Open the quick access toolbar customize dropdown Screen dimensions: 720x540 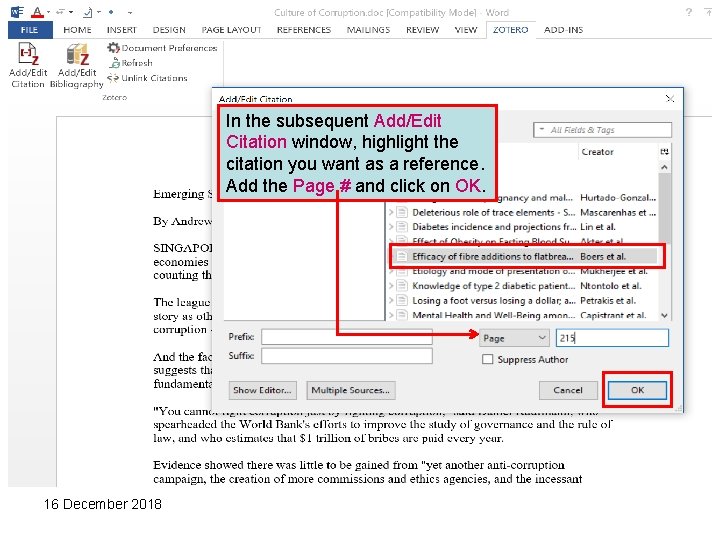(130, 12)
